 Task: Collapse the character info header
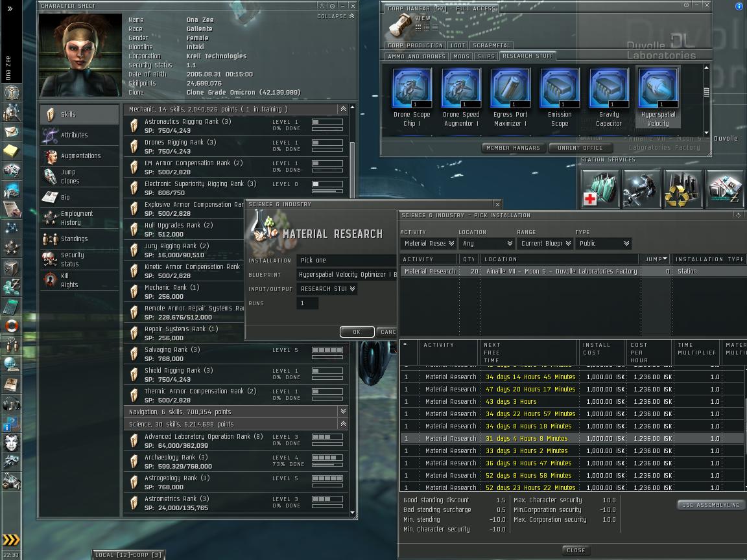(x=336, y=16)
